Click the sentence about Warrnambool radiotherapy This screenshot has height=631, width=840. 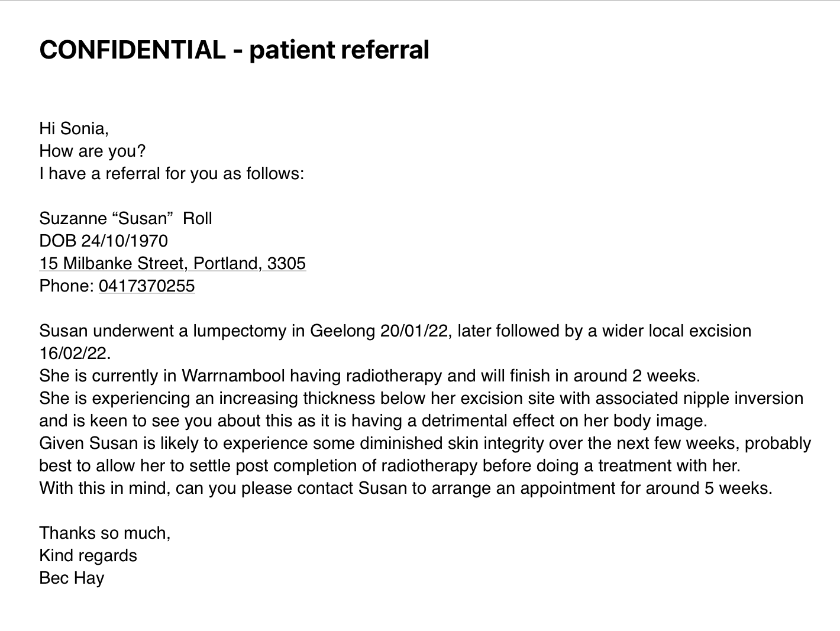coord(370,376)
